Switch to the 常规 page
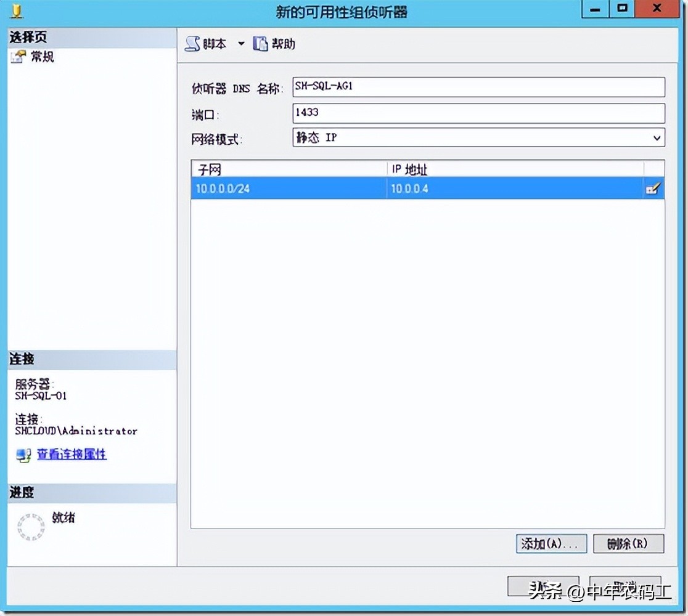 (x=37, y=56)
